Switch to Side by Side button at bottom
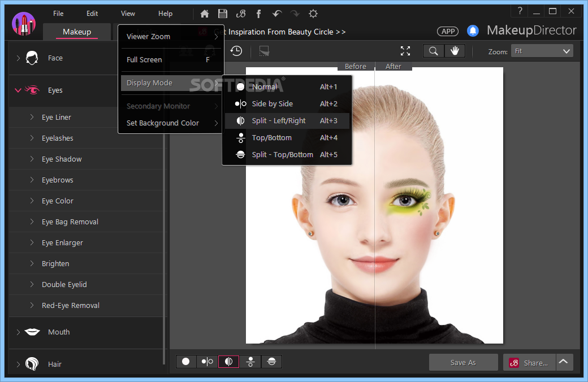The height and width of the screenshot is (382, 588). [207, 362]
